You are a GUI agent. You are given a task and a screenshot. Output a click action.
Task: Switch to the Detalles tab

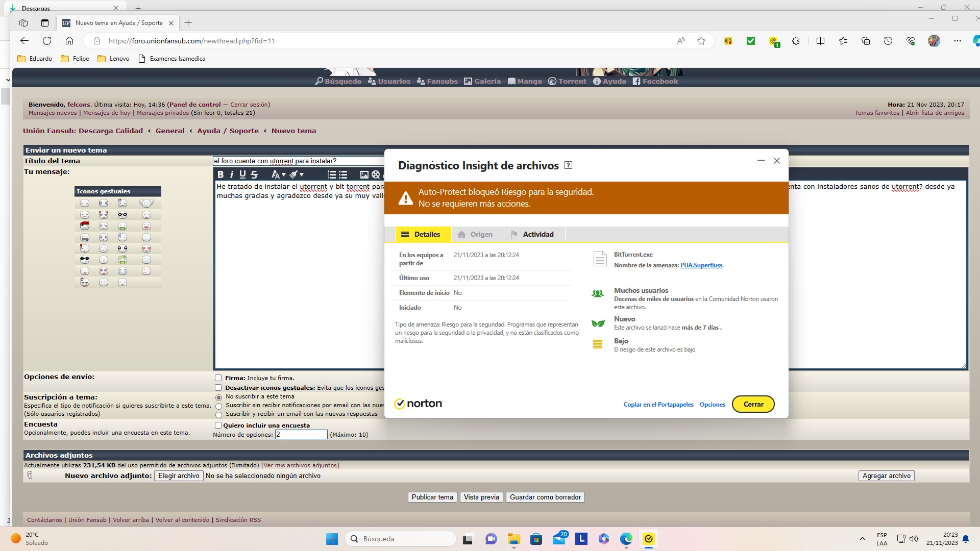423,234
